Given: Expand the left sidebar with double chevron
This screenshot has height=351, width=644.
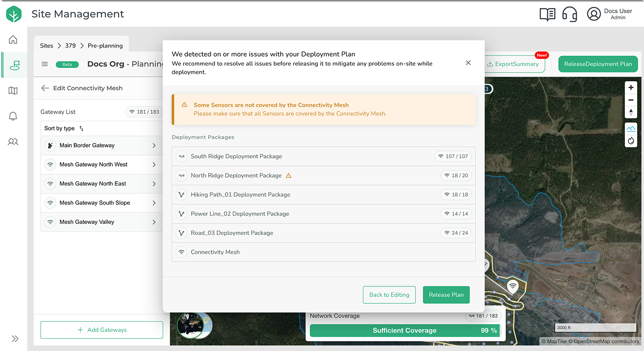Looking at the screenshot, I should [15, 339].
